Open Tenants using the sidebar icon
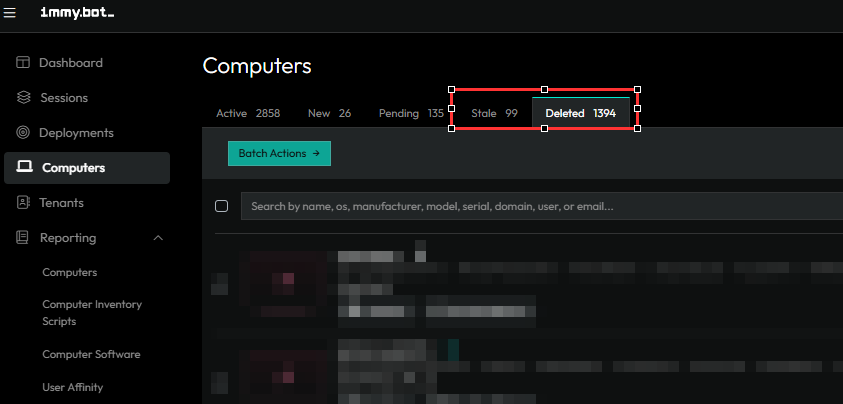 pyautogui.click(x=23, y=203)
